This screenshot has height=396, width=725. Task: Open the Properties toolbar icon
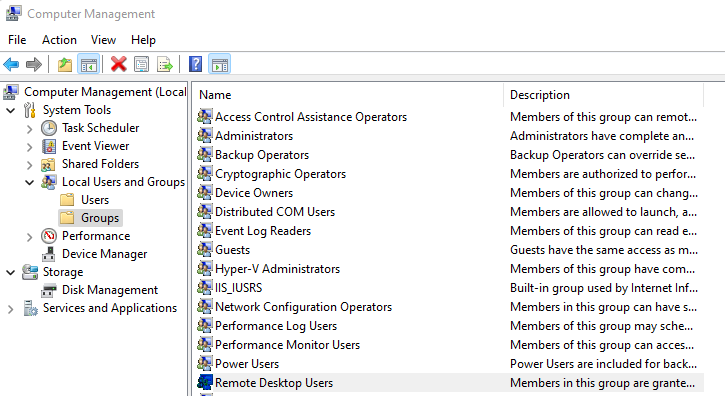click(x=141, y=64)
